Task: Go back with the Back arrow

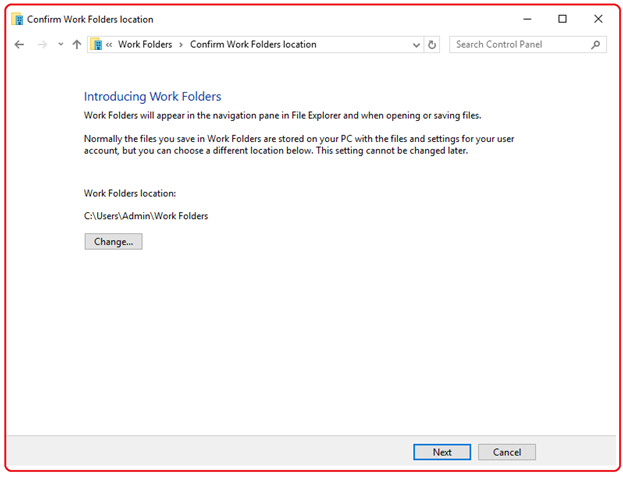Action: (x=19, y=44)
